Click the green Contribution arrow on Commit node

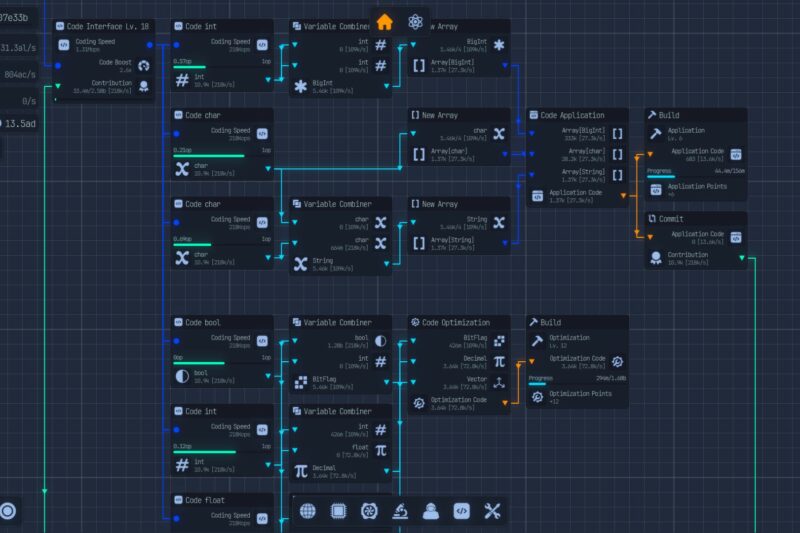pos(741,258)
